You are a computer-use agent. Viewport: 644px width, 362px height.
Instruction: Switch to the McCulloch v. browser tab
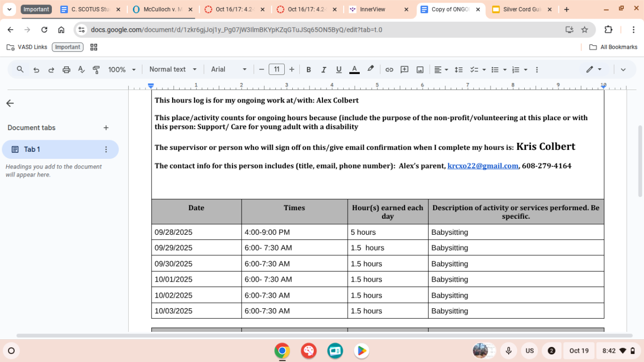pyautogui.click(x=163, y=10)
